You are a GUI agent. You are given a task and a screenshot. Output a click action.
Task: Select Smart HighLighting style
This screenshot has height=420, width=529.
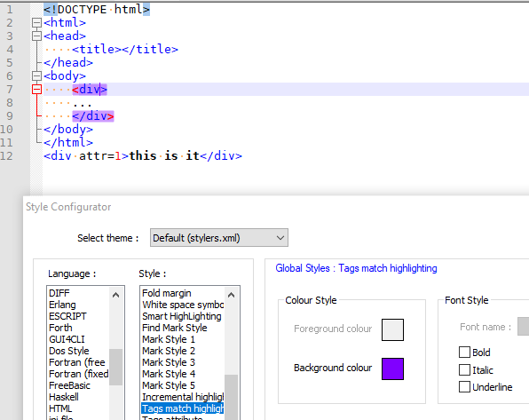(x=183, y=316)
